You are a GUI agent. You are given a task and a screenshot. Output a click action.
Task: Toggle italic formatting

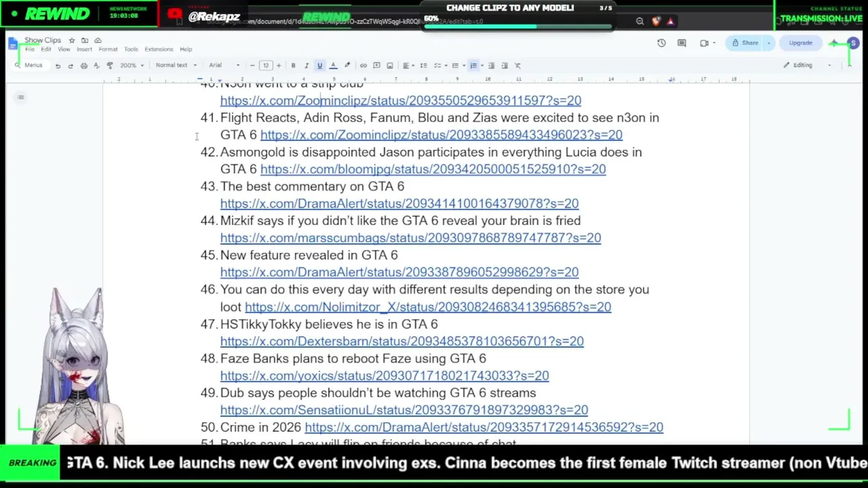click(307, 66)
